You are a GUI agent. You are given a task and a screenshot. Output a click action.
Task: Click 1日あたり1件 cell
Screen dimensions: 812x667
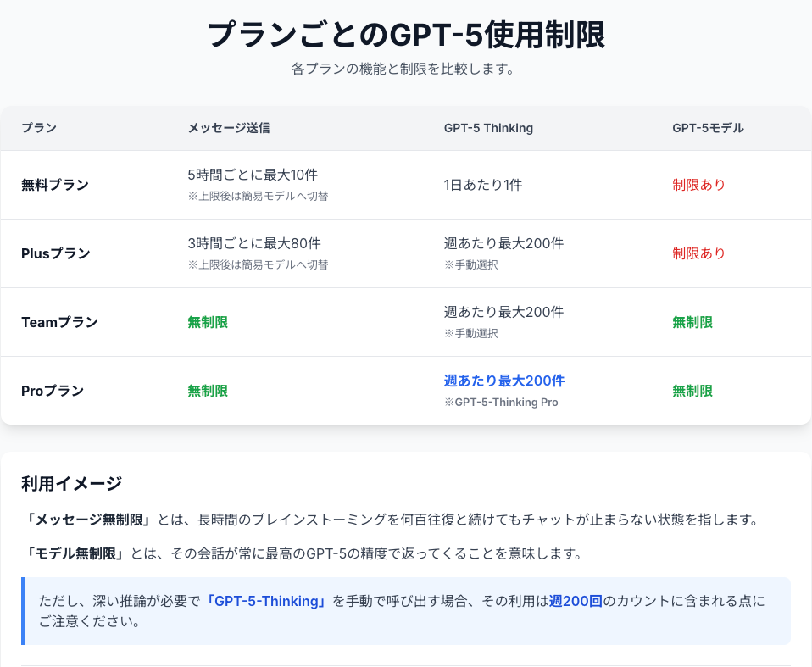click(483, 185)
